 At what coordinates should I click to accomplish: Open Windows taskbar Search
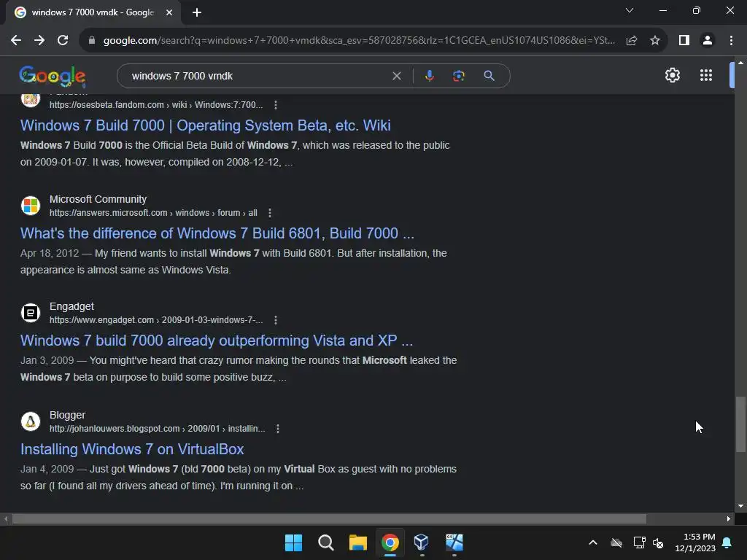click(x=326, y=542)
